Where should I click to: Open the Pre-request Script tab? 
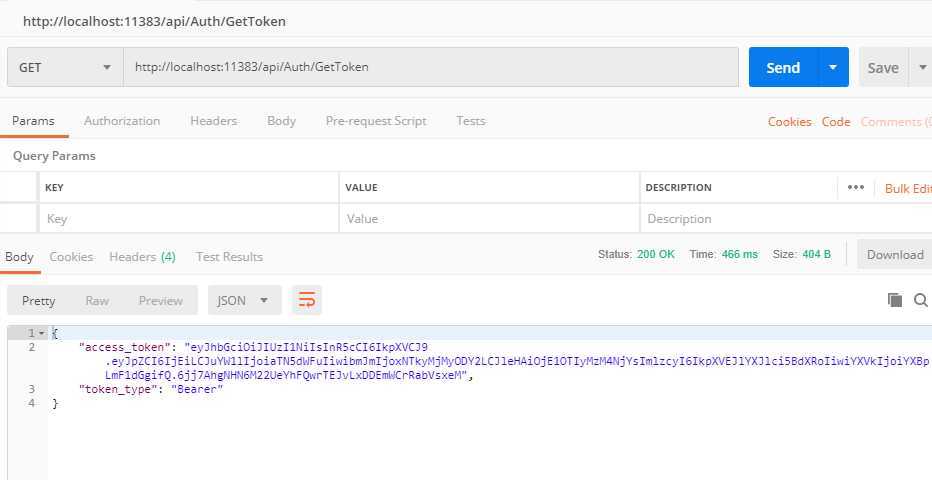(x=376, y=121)
